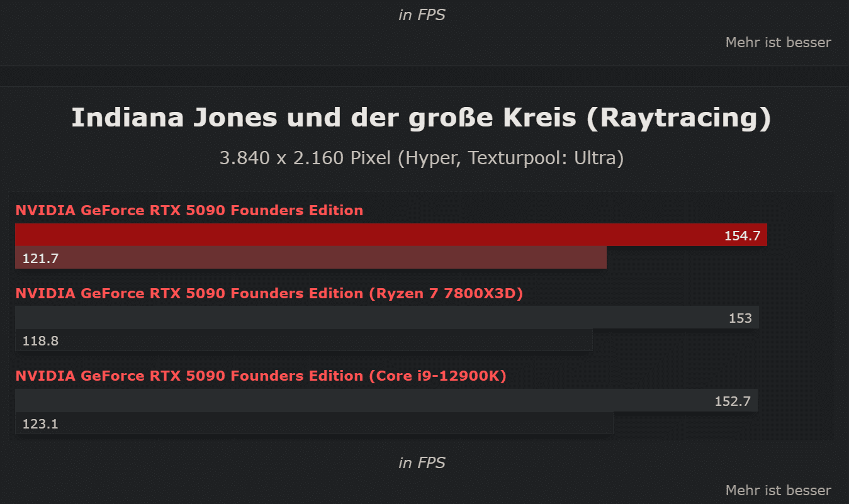The width and height of the screenshot is (849, 504).
Task: Click the 152.7 number on the Core i9 bar
Action: 733,401
